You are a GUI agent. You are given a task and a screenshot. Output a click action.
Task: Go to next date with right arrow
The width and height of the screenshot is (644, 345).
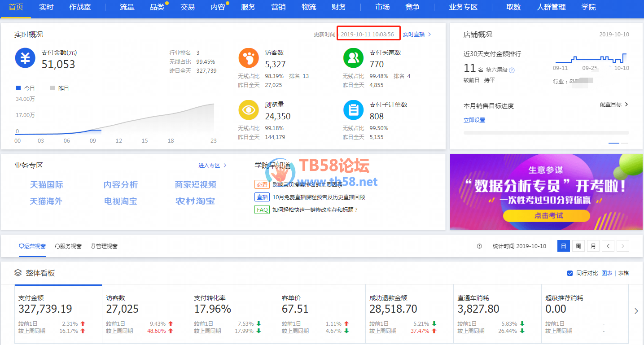pos(623,246)
